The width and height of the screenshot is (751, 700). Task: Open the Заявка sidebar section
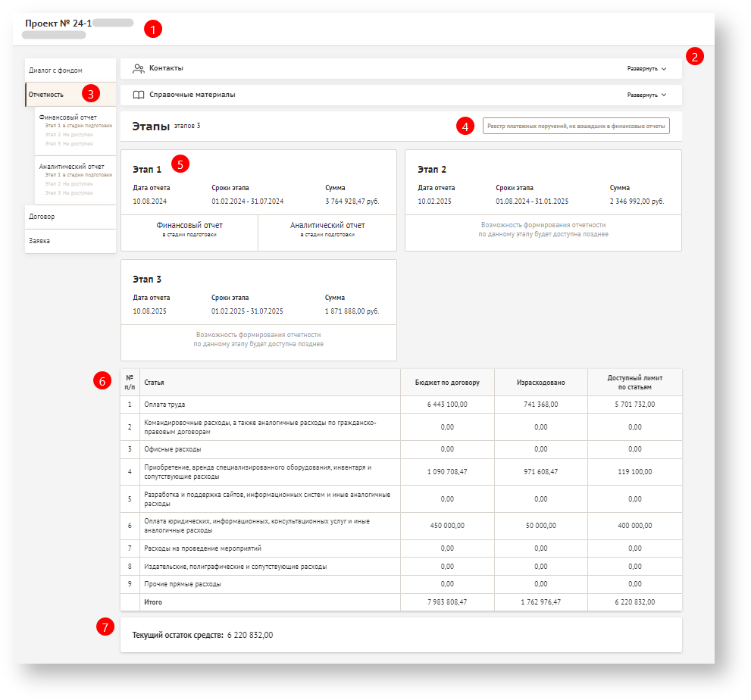coord(39,241)
